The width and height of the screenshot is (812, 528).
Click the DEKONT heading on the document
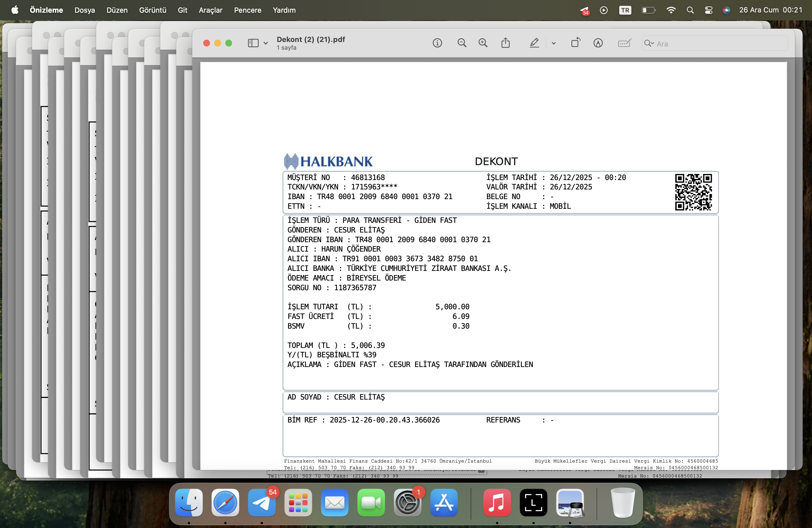496,161
